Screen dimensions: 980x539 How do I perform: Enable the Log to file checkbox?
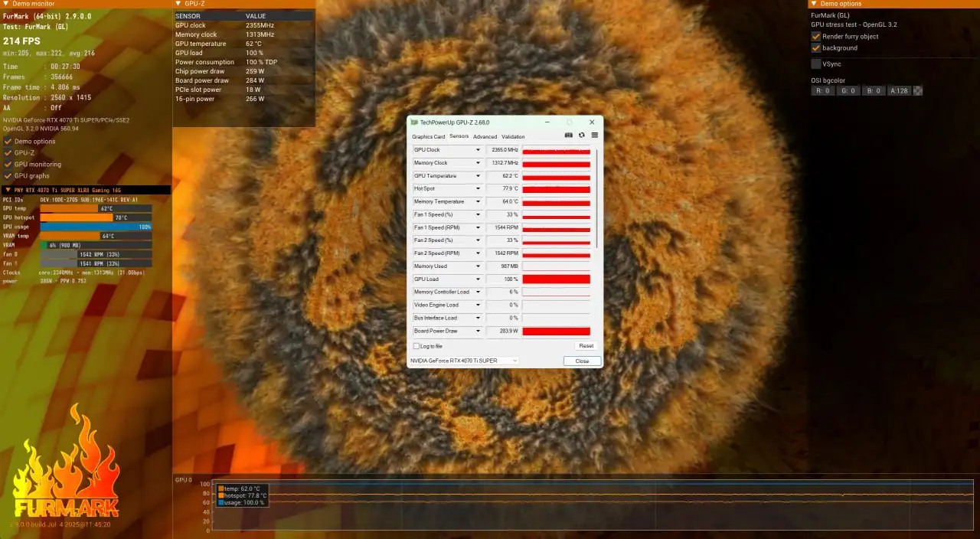point(416,346)
